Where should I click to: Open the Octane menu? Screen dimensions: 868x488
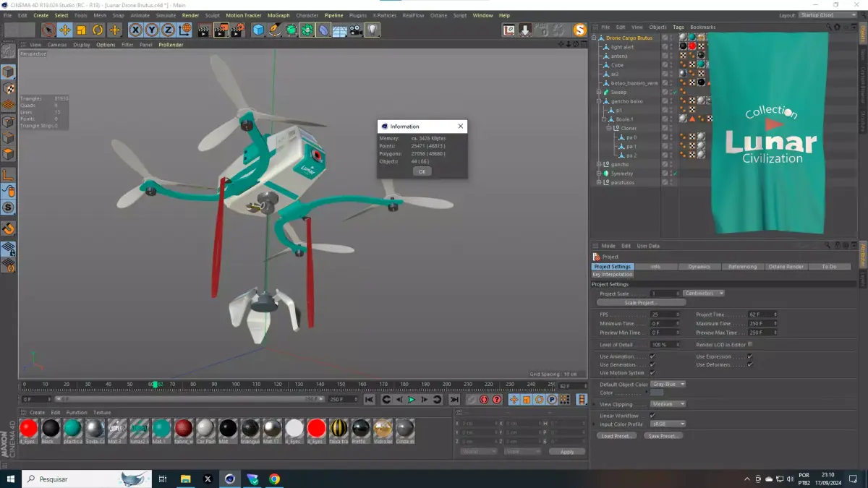[439, 15]
